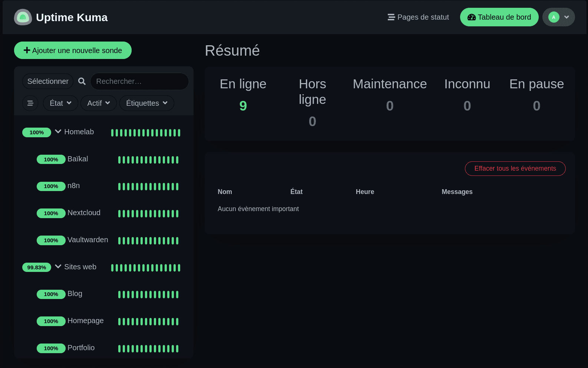Click the État column header

point(296,192)
